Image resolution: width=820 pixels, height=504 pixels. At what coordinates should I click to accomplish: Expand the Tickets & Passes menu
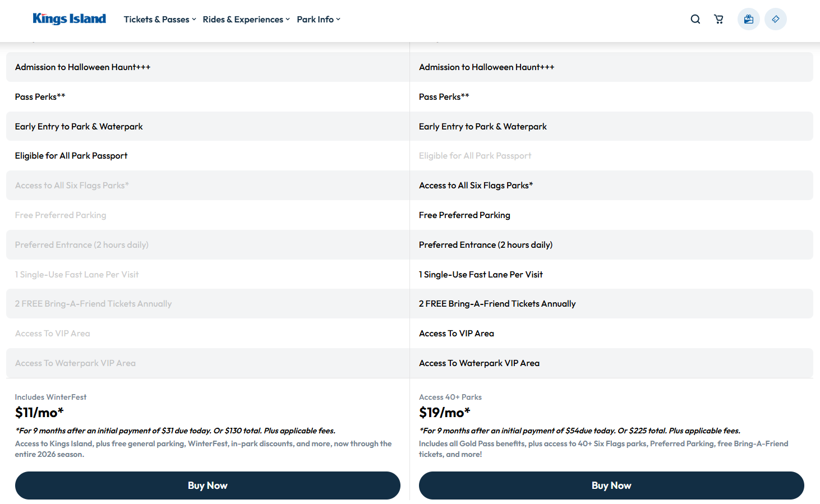click(x=160, y=19)
